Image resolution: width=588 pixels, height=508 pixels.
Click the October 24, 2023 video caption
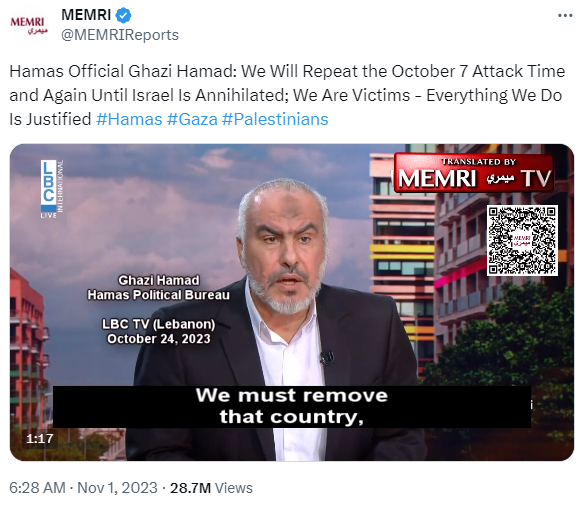click(x=159, y=339)
